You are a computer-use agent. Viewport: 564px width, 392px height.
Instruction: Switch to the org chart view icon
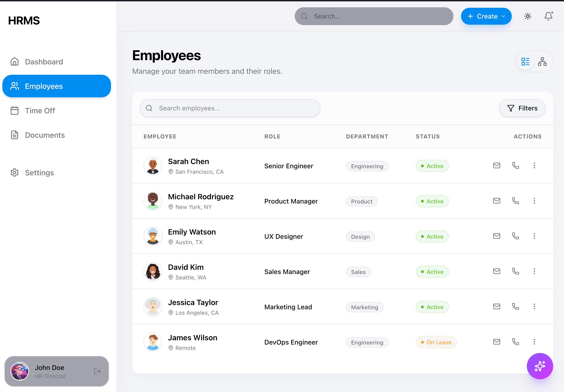point(542,62)
